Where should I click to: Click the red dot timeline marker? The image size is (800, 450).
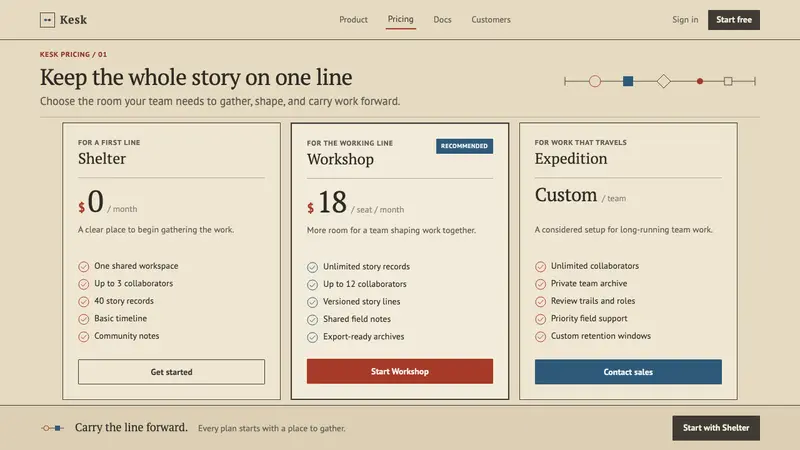(x=700, y=81)
